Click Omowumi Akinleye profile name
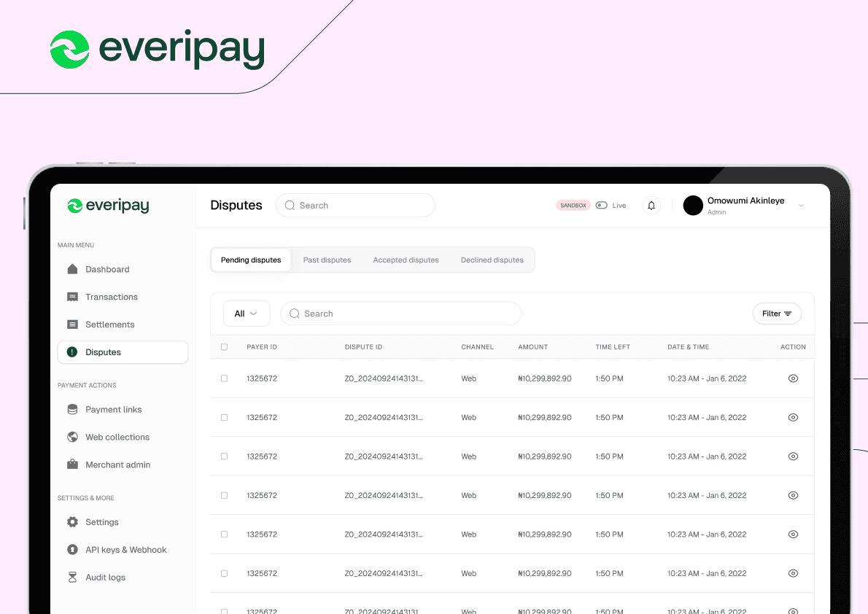This screenshot has width=868, height=614. point(745,201)
